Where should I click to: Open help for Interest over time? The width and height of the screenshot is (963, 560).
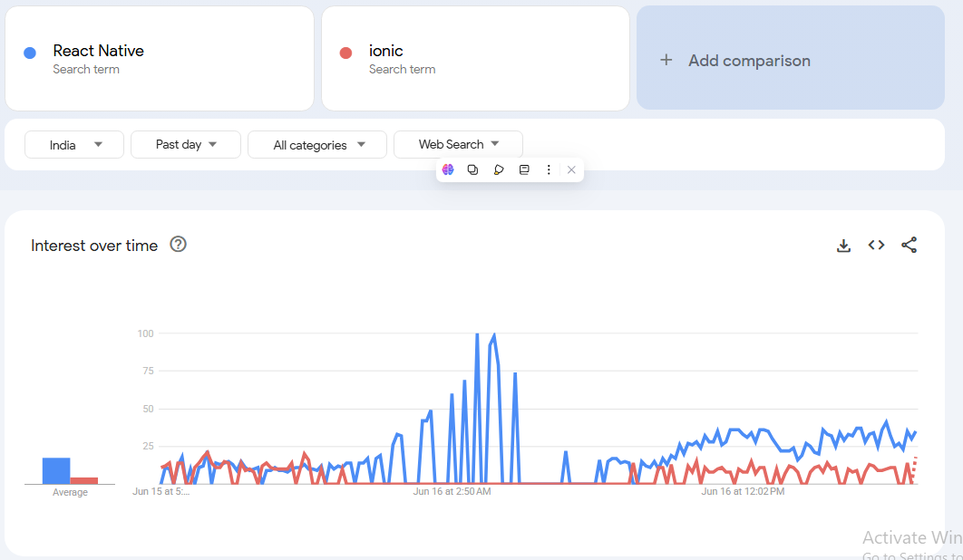[179, 244]
